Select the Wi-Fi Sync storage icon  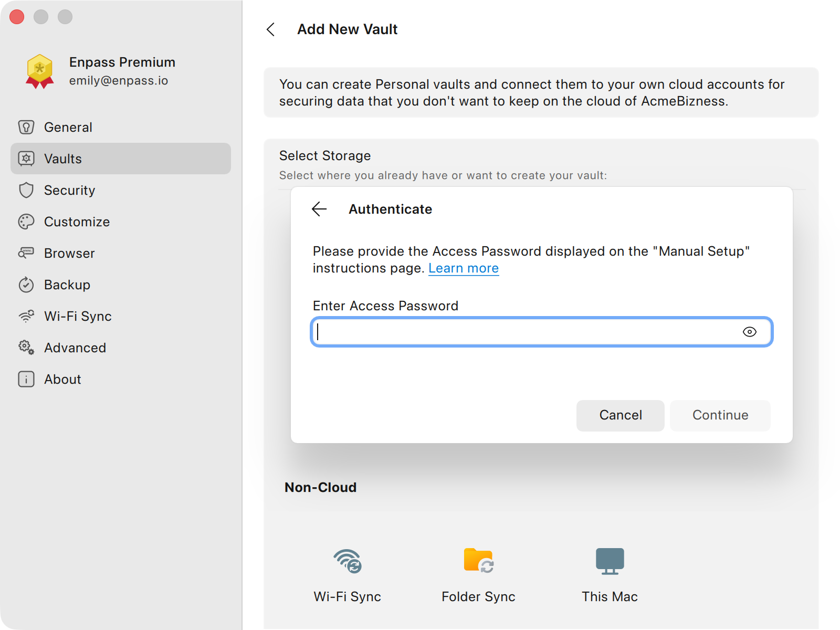tap(348, 561)
